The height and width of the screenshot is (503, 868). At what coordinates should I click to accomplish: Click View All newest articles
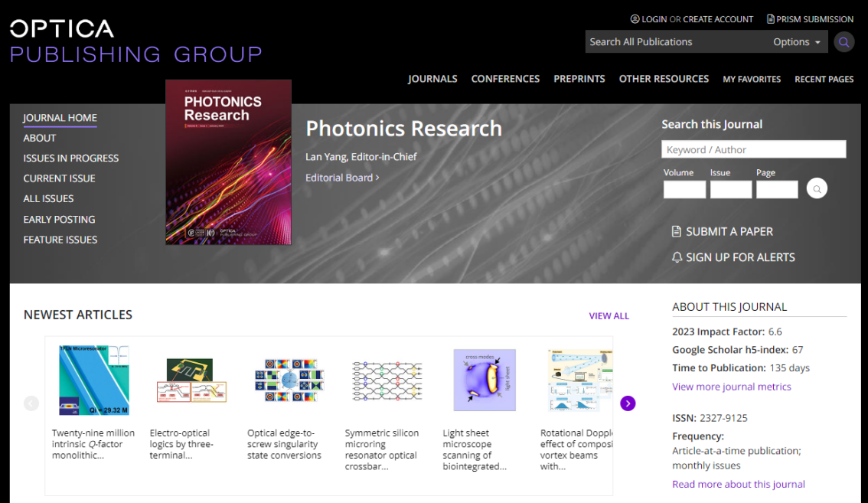609,315
